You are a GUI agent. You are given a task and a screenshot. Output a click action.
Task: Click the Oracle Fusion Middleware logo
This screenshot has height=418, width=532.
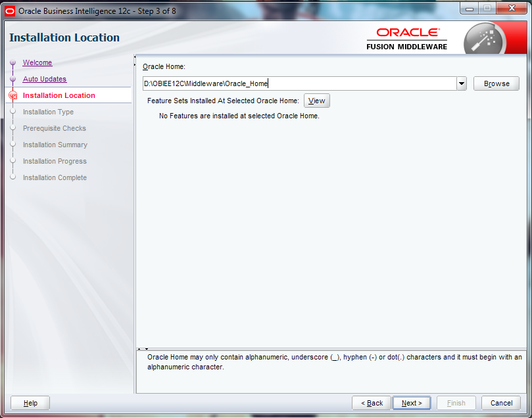click(x=407, y=39)
